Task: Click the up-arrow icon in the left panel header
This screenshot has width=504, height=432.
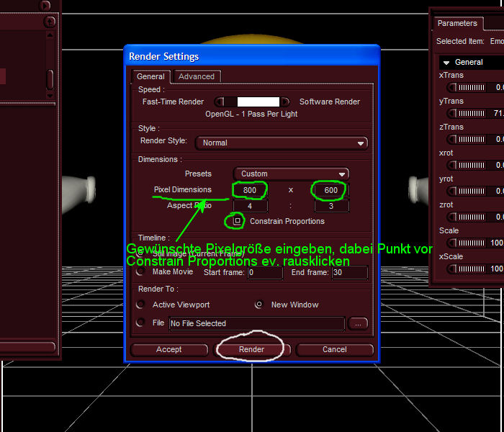Action: click(x=49, y=22)
